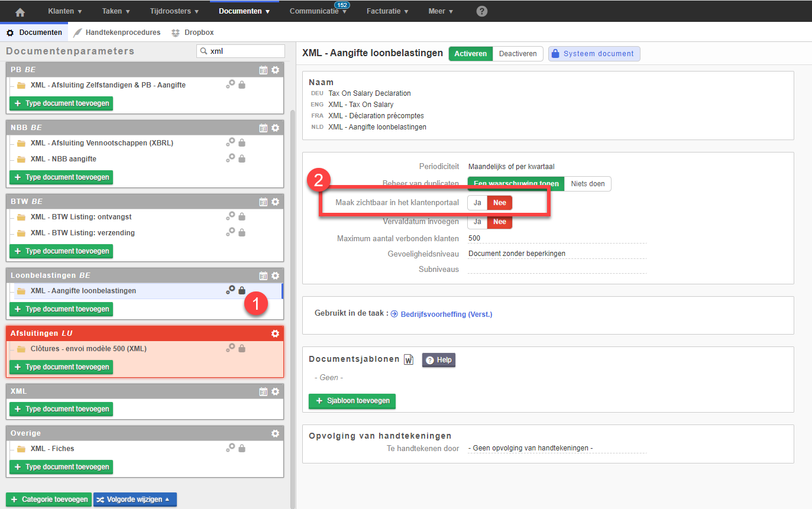The image size is (812, 509).
Task: Click gears icon of Afsluiting Zelfstandigen & PB
Action: coord(231,84)
